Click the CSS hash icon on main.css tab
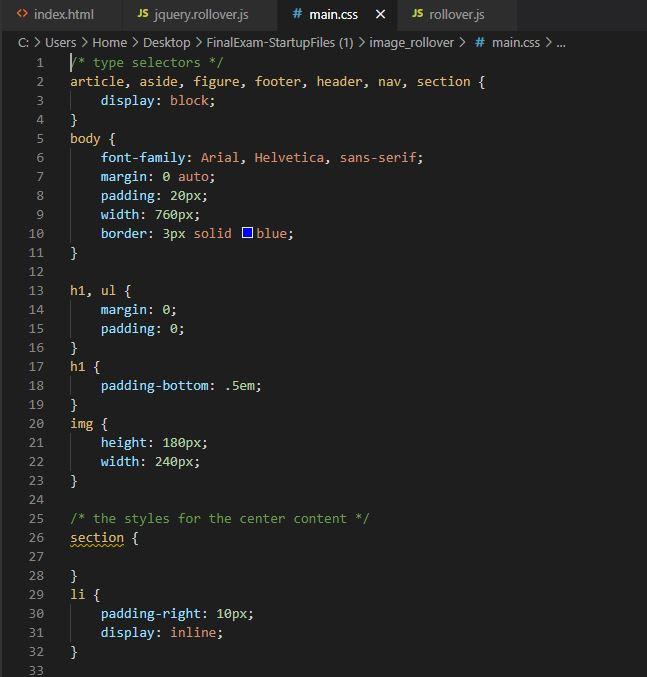The image size is (647, 677). pos(297,13)
